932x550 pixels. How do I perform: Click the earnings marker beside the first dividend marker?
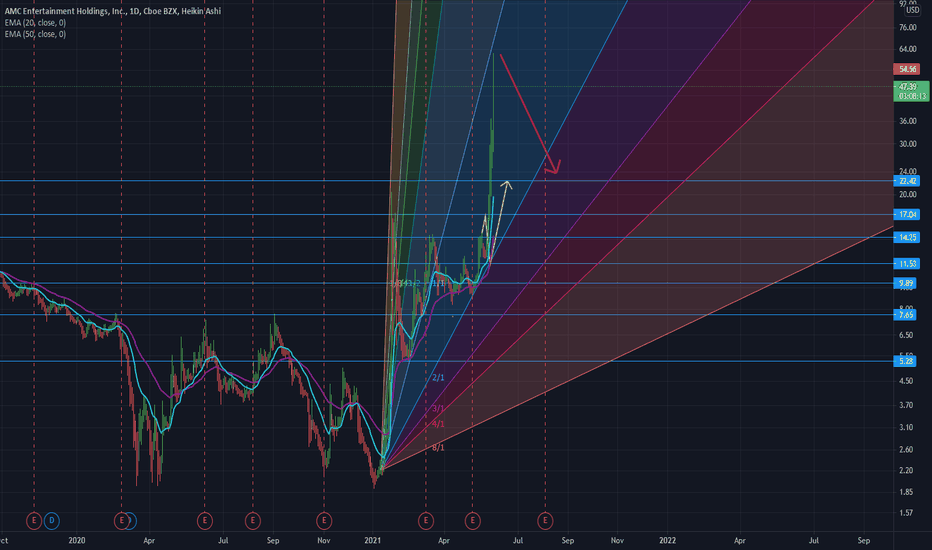coord(34,521)
